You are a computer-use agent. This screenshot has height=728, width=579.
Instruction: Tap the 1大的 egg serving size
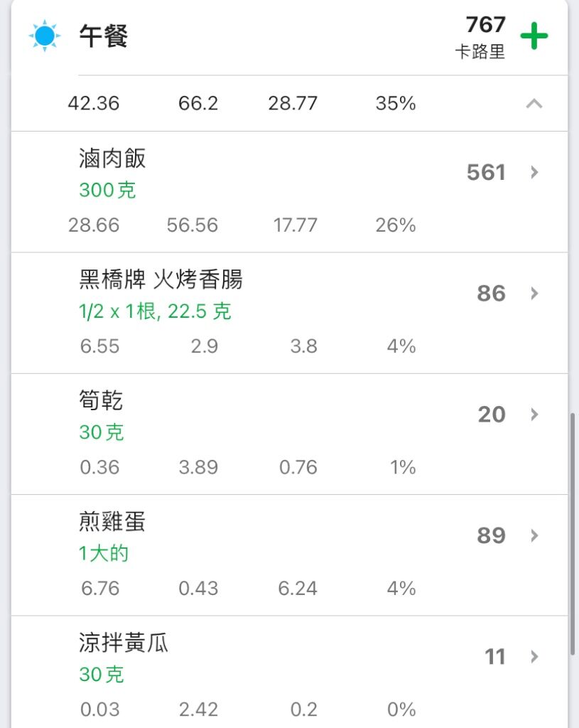tap(104, 553)
